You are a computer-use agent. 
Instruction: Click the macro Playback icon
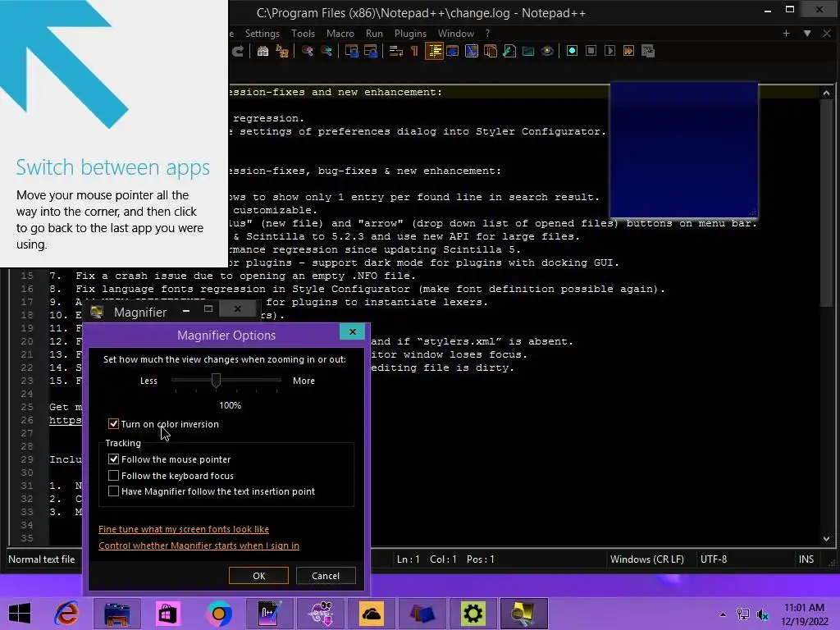(609, 51)
